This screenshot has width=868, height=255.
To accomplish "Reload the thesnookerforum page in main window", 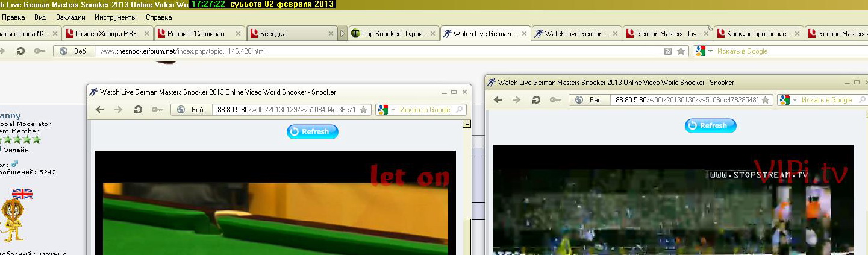I will (20, 52).
